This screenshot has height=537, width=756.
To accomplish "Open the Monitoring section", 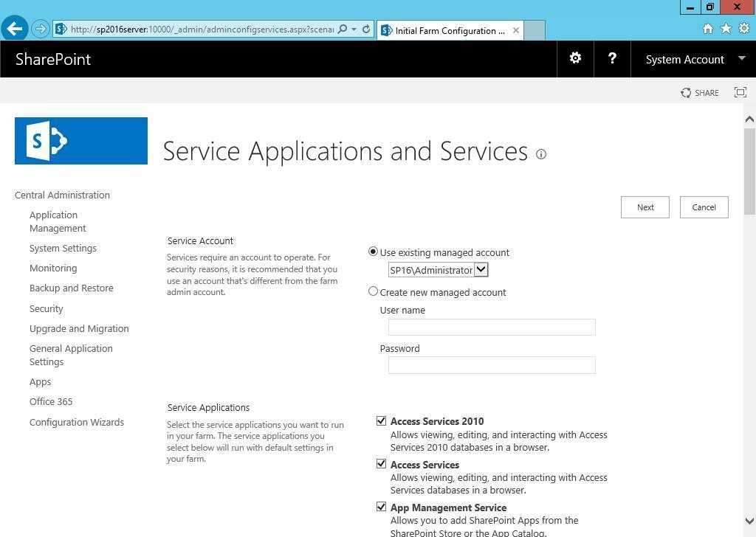I will 53,268.
